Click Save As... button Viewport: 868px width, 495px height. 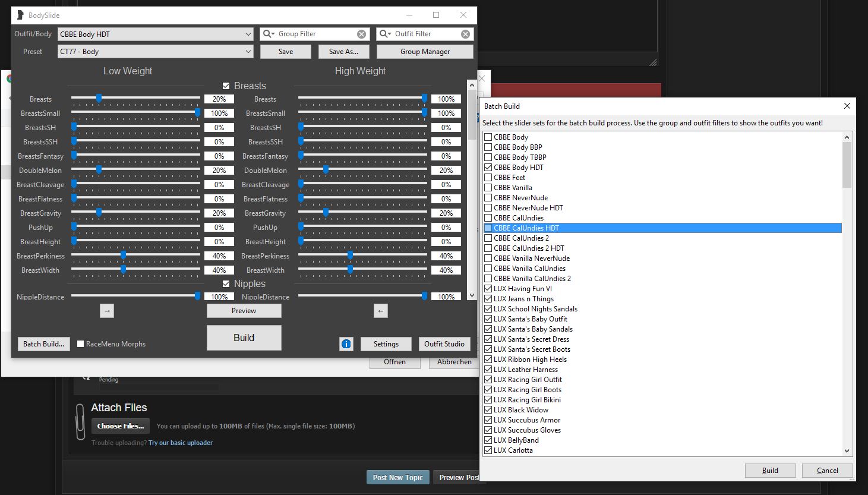[343, 52]
